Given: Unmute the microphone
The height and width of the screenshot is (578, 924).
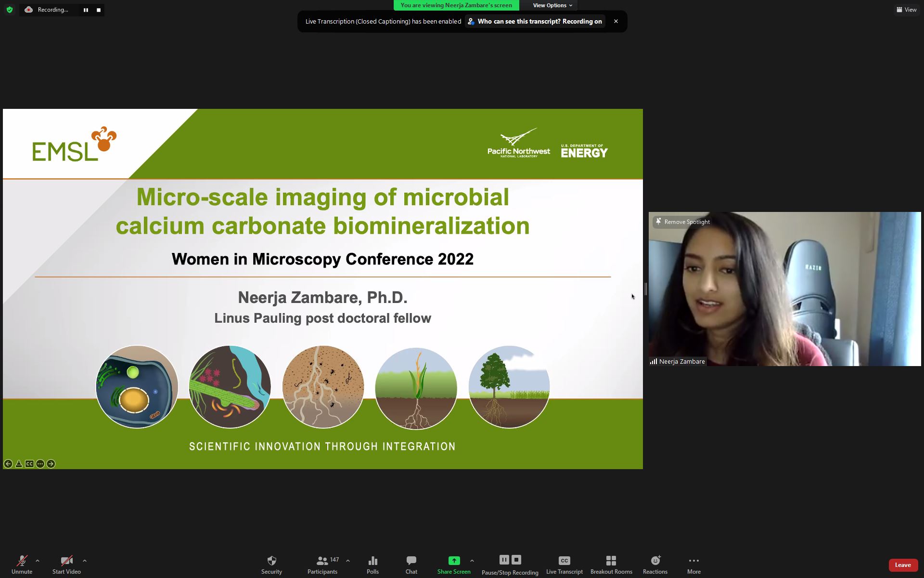Looking at the screenshot, I should [x=22, y=565].
